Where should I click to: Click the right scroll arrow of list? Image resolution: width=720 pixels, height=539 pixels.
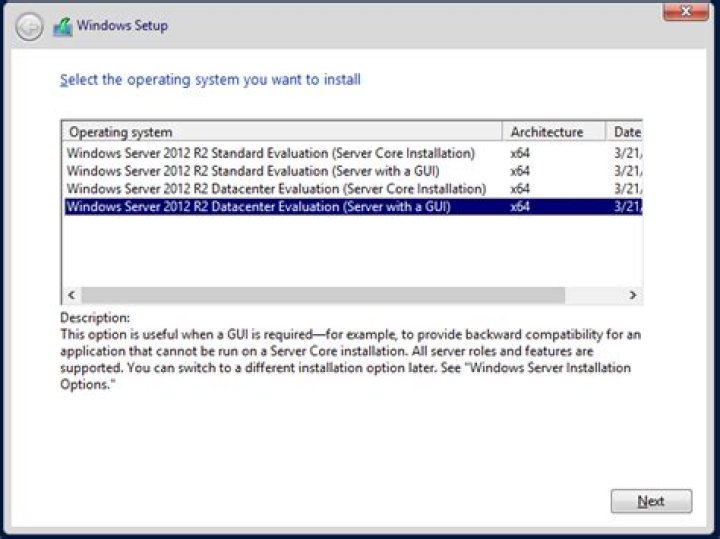[633, 295]
